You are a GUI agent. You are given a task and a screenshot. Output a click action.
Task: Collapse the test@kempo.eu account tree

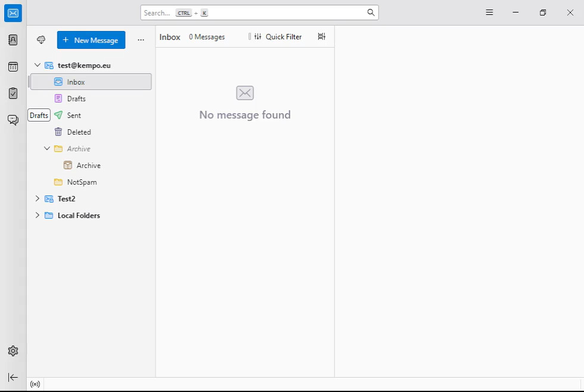38,66
